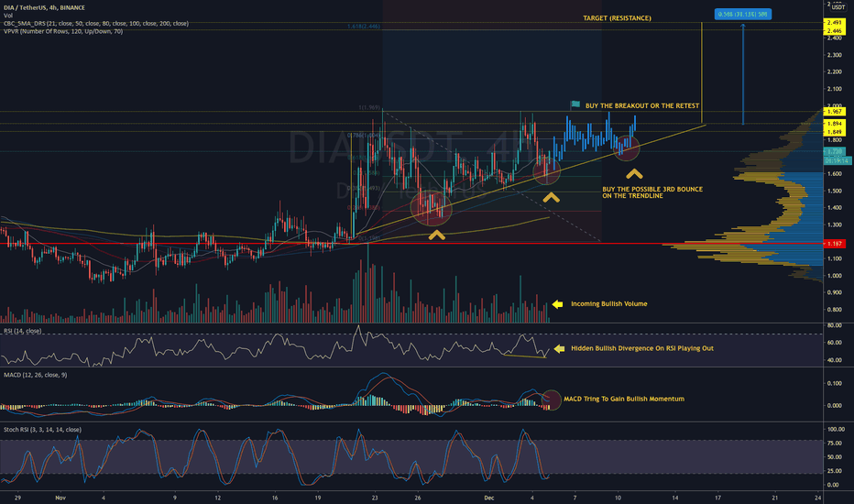Select the Incoming Bullish Volume annotation
Screen dimensions: 854x504
609,304
